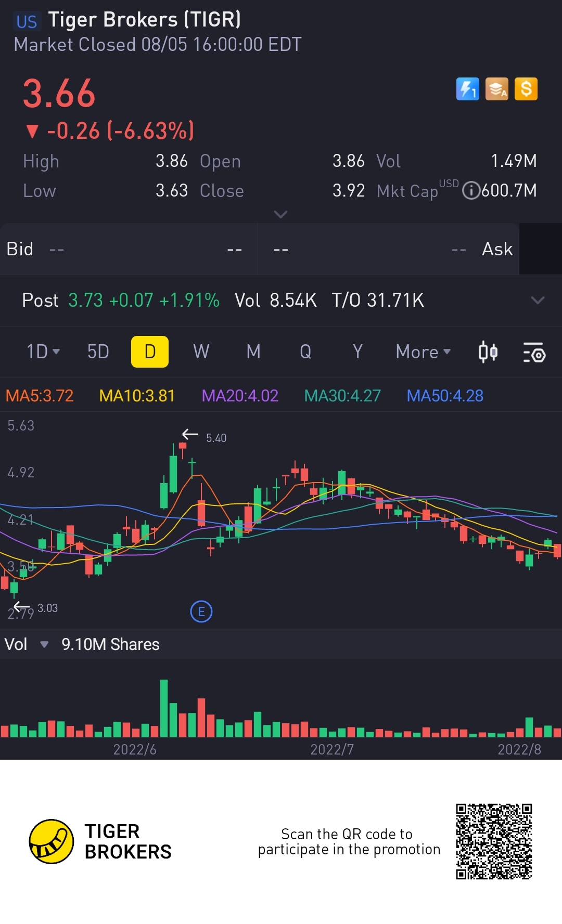Open the candlestick chart type icon

click(488, 352)
